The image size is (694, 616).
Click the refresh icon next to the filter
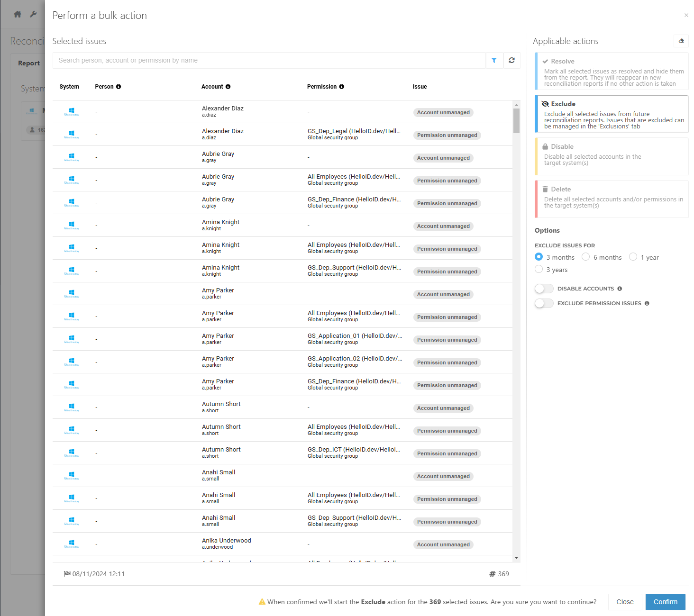click(x=511, y=60)
